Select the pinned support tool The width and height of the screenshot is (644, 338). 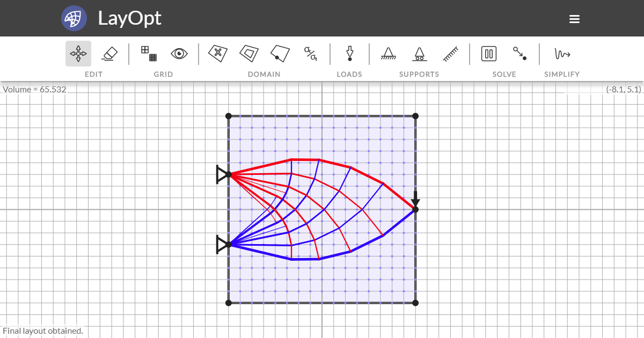(x=388, y=54)
